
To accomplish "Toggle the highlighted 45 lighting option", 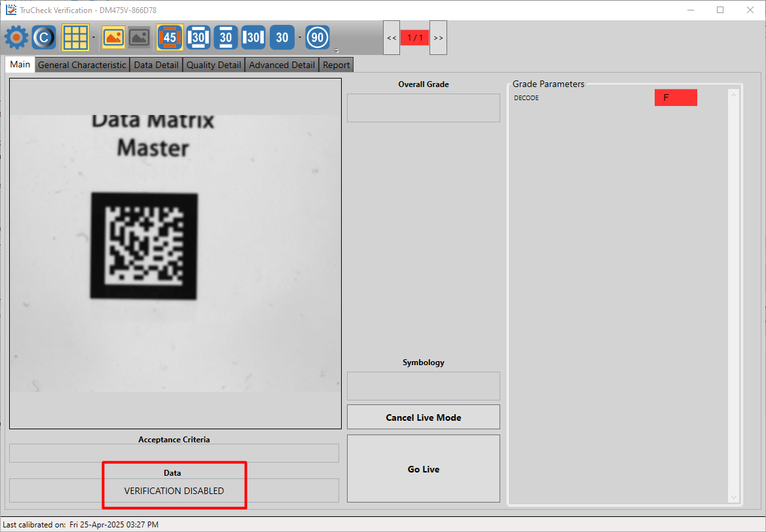I will point(170,37).
